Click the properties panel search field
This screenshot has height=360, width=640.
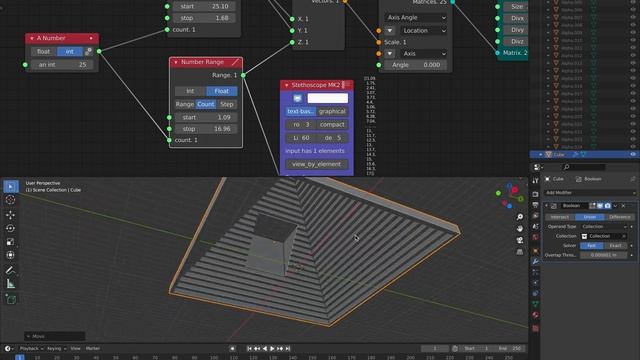(x=583, y=167)
